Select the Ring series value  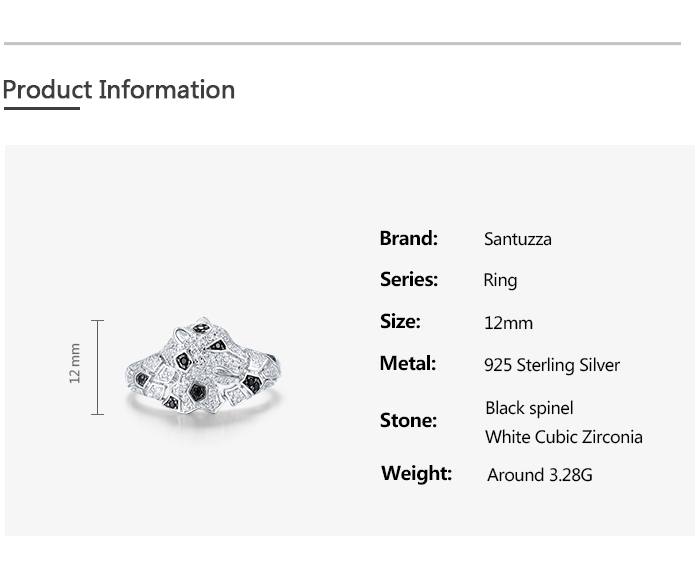tap(500, 280)
